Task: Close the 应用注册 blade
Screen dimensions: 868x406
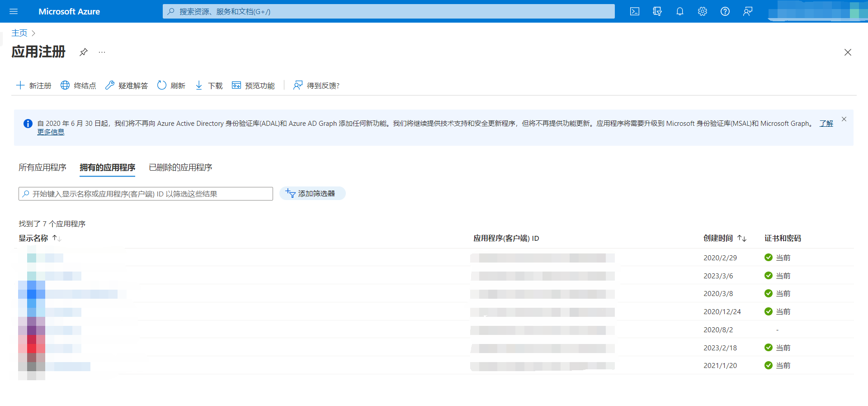Action: pos(848,53)
